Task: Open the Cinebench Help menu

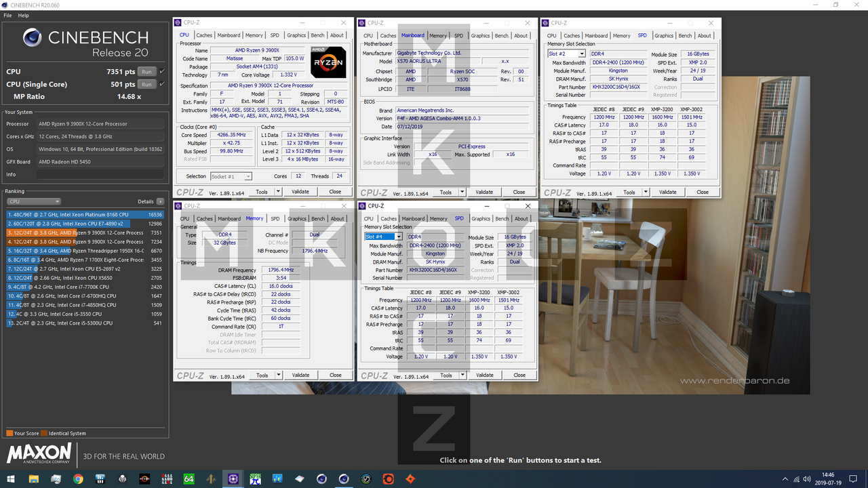Action: click(x=23, y=15)
